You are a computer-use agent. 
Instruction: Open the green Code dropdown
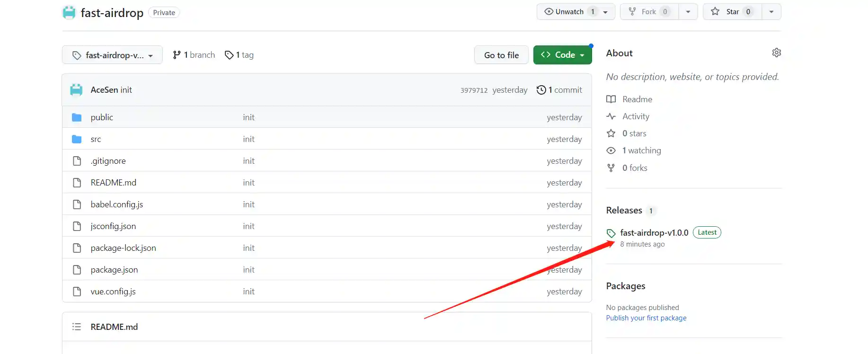point(562,55)
